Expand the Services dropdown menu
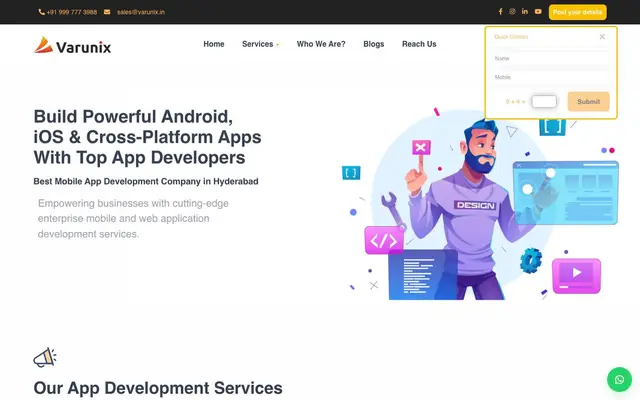 point(260,44)
